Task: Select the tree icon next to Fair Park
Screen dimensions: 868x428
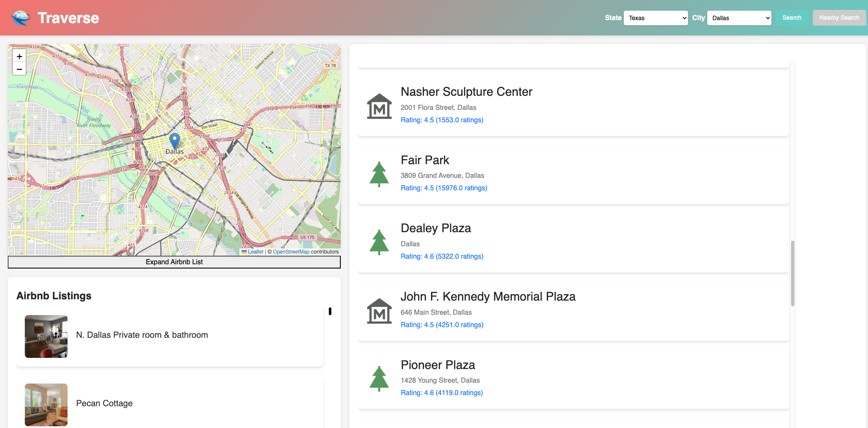Action: pyautogui.click(x=379, y=174)
